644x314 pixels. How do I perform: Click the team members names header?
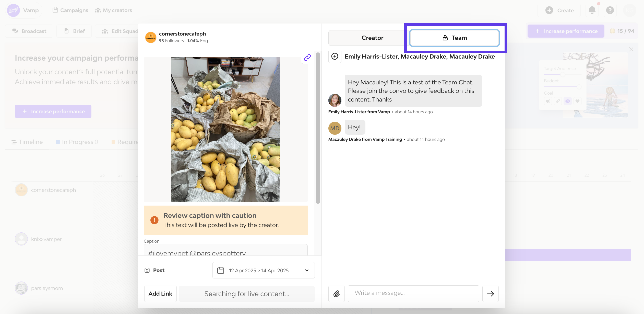[420, 56]
